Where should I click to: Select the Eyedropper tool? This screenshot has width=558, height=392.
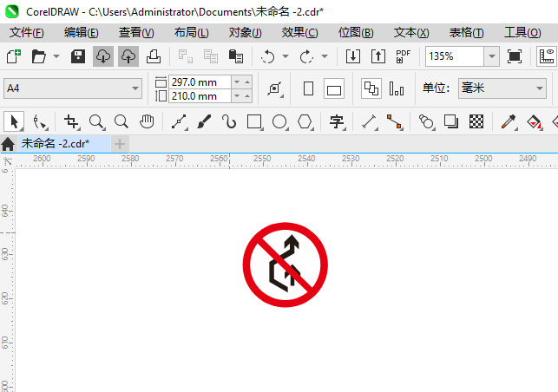pos(509,122)
